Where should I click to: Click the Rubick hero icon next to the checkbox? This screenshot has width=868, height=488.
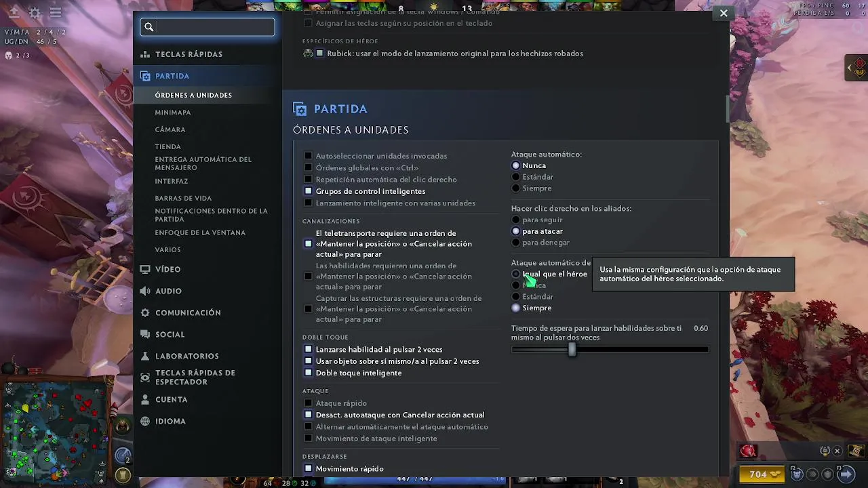click(308, 54)
